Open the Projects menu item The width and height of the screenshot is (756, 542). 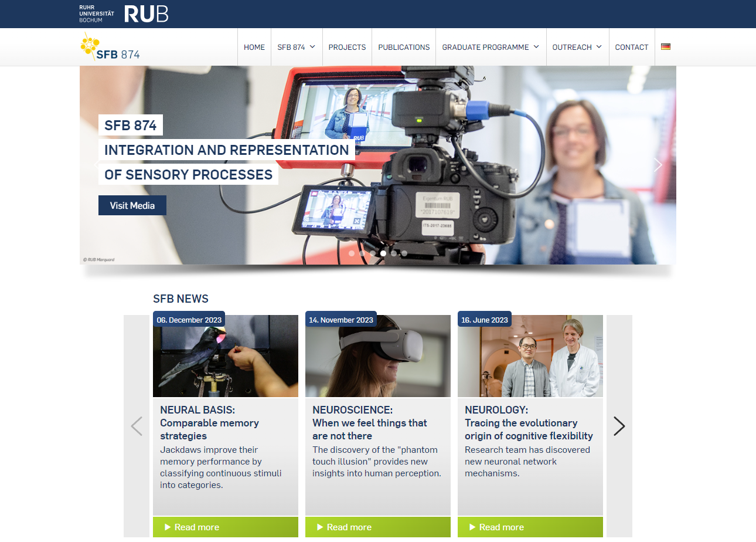(x=347, y=47)
